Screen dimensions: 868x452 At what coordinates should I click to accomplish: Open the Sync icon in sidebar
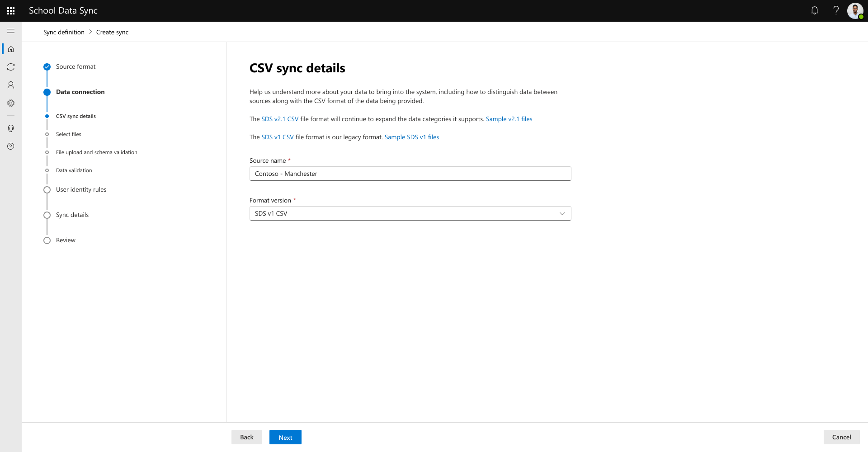coord(11,67)
